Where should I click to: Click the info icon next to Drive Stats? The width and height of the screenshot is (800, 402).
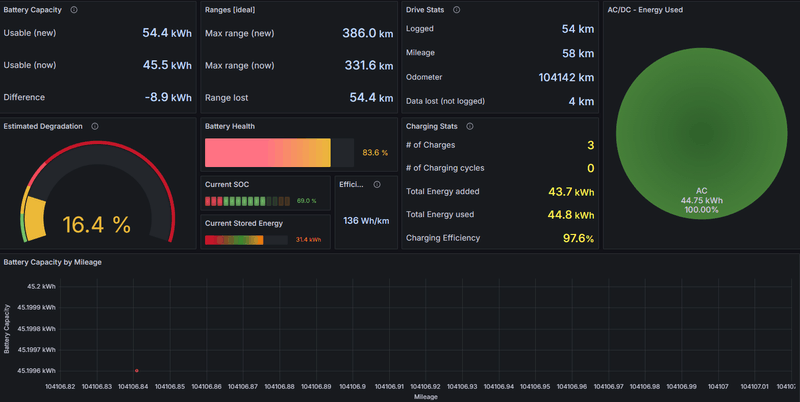coord(457,10)
